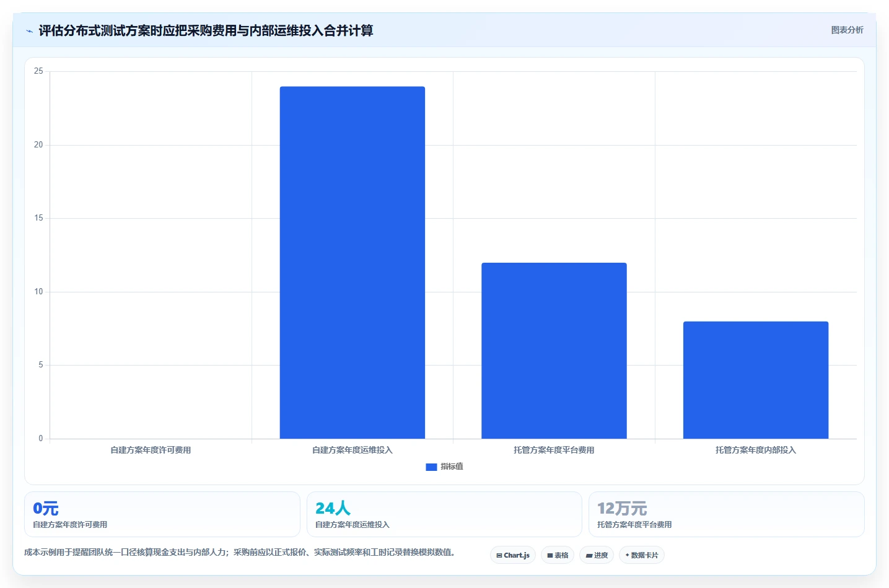Click the y-axis value 5

coord(41,365)
